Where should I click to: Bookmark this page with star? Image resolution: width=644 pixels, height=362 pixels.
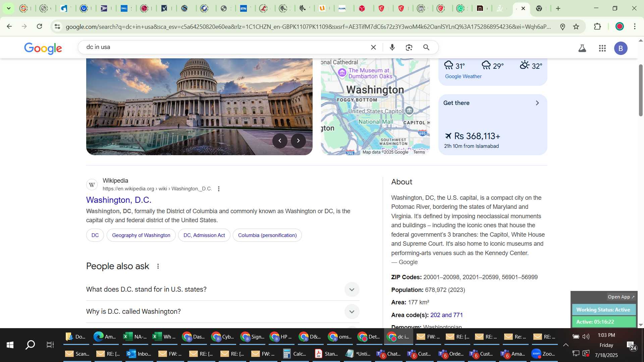(576, 26)
